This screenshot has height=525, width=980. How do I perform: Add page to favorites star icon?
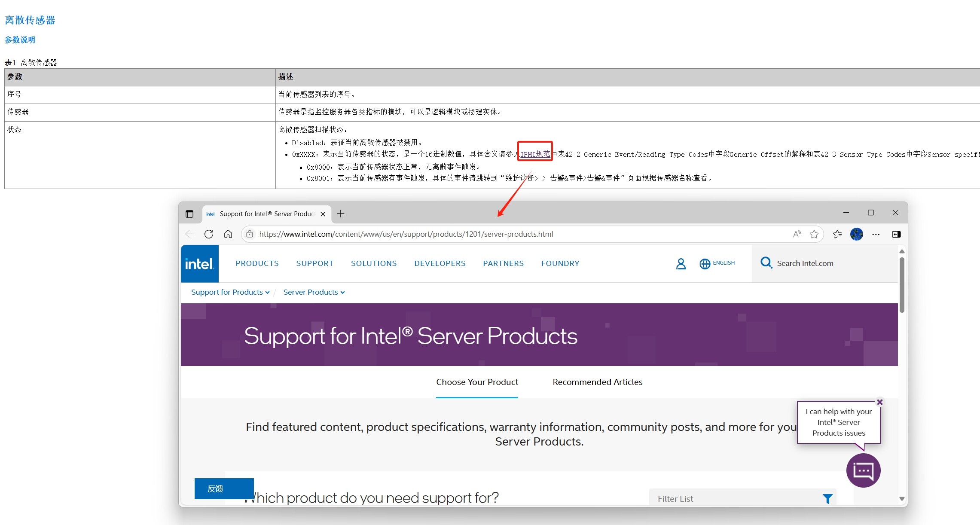pyautogui.click(x=814, y=234)
